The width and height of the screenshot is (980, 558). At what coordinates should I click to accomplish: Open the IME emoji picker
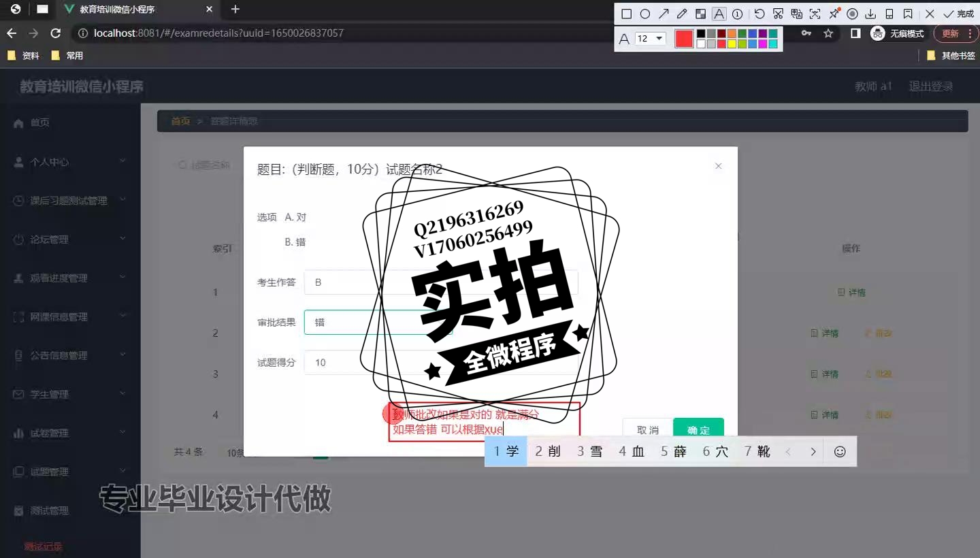[840, 452]
